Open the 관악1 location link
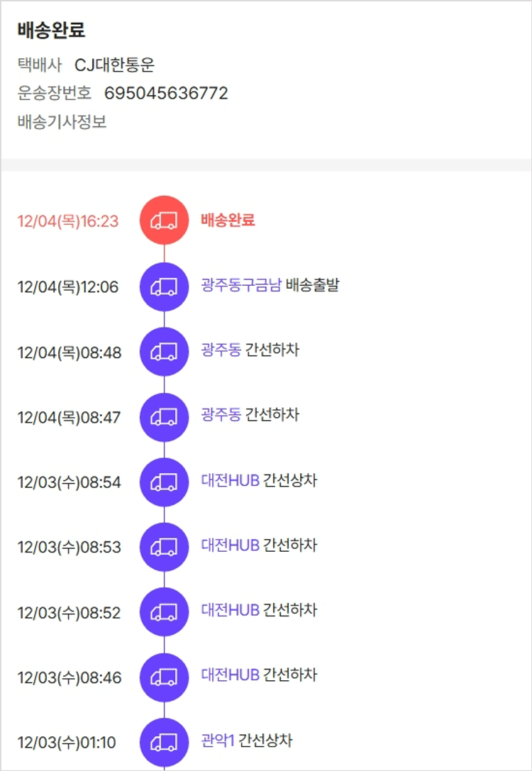 (218, 741)
